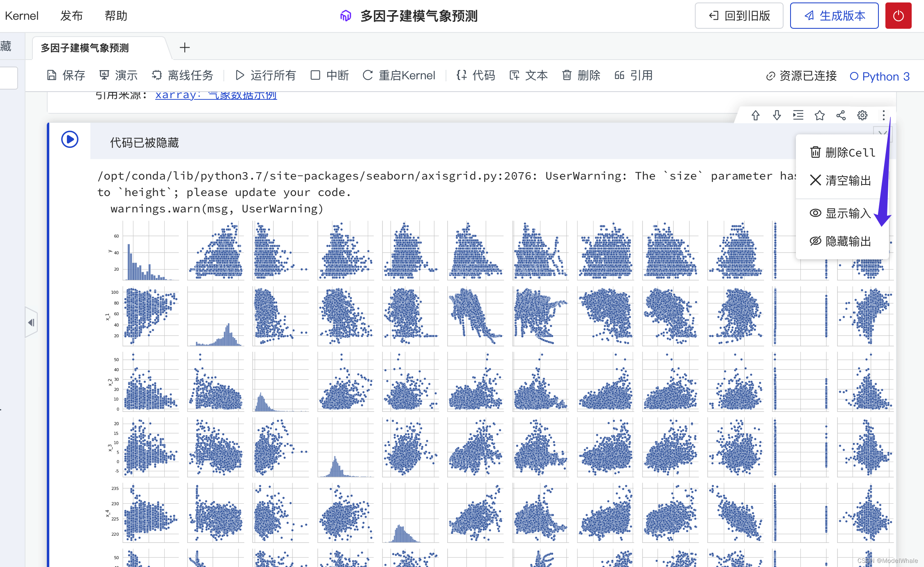Add a new notebook tab
Viewport: 924px width, 567px height.
point(185,48)
